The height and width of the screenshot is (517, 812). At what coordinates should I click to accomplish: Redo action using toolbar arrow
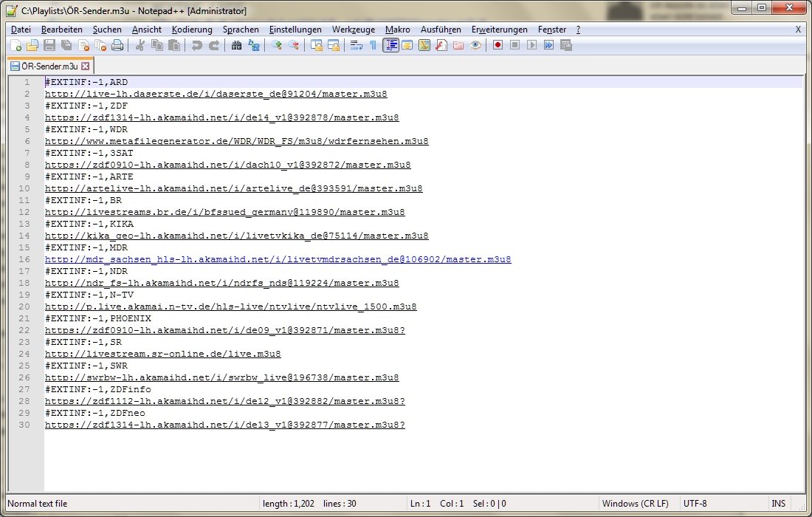point(214,46)
